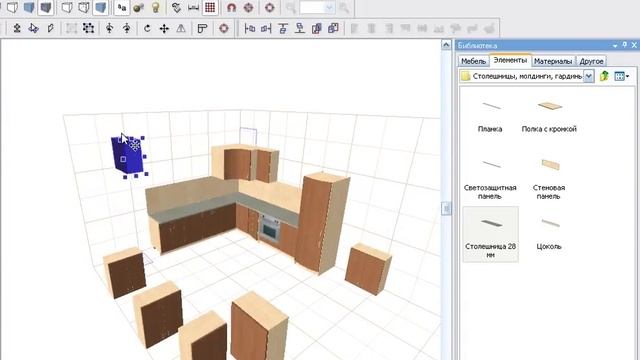Click the viewport scrollbar up arrow
Image resolution: width=640 pixels, height=360 pixels.
pos(446,45)
